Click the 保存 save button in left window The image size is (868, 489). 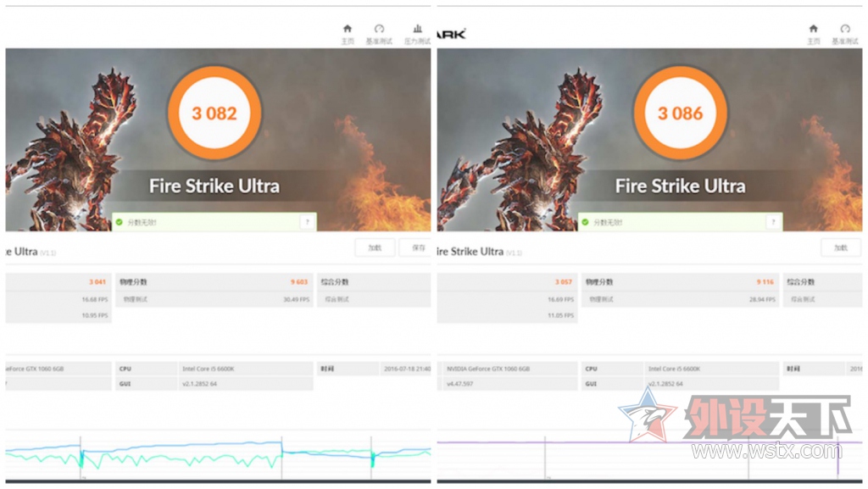415,247
